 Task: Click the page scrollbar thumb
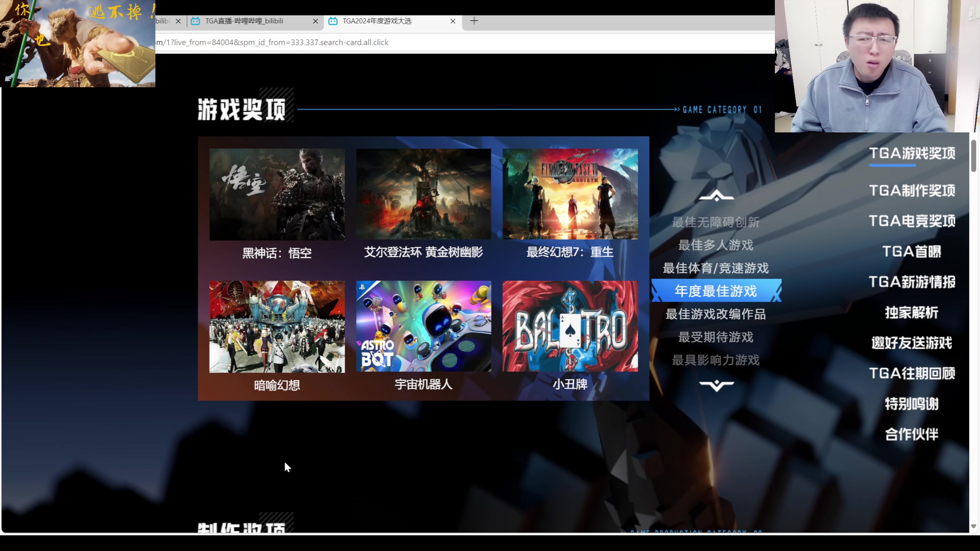click(973, 156)
